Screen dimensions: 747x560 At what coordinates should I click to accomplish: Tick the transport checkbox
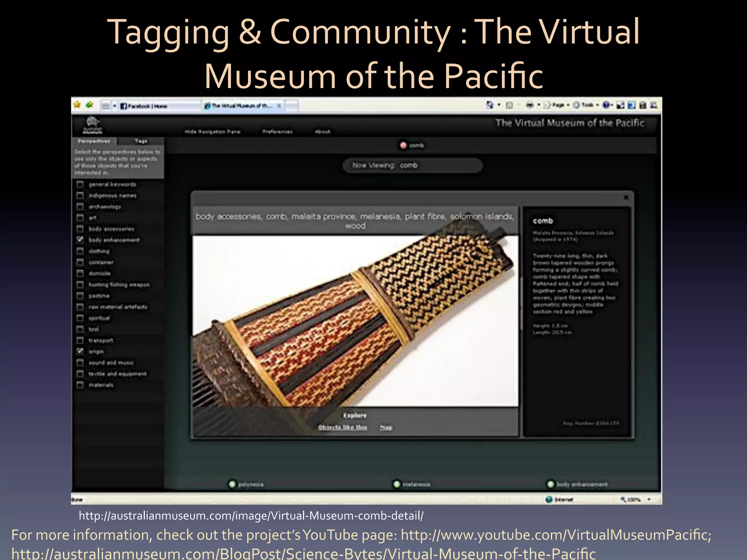80,340
